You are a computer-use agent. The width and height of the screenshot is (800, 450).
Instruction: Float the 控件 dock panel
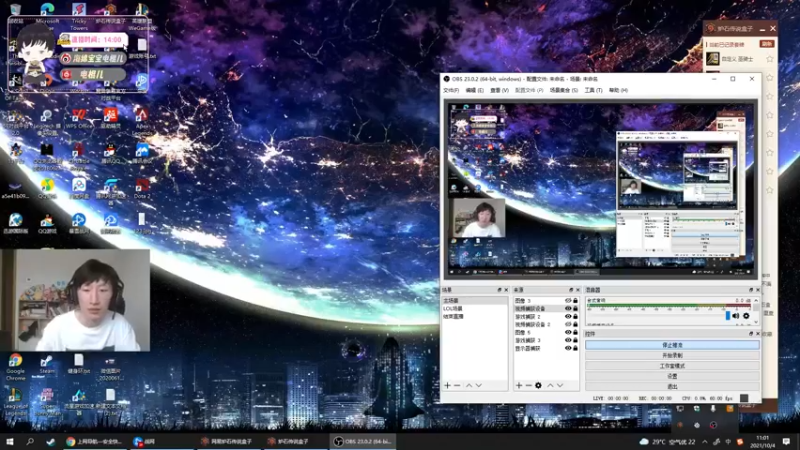pos(751,334)
